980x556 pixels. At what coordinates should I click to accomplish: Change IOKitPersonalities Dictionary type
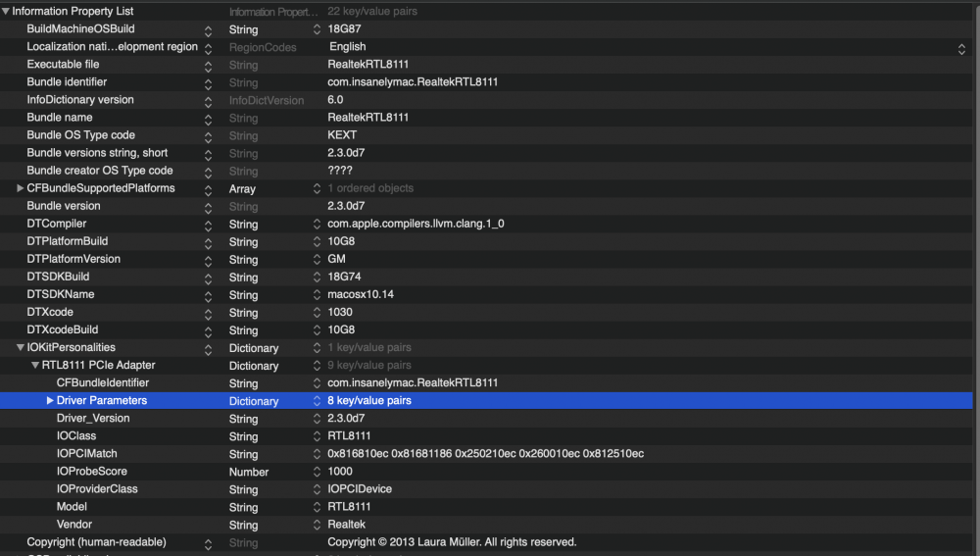click(317, 348)
